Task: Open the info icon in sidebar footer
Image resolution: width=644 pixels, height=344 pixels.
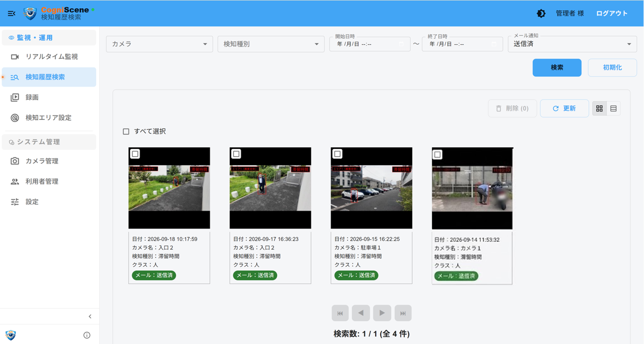Action: (x=87, y=335)
